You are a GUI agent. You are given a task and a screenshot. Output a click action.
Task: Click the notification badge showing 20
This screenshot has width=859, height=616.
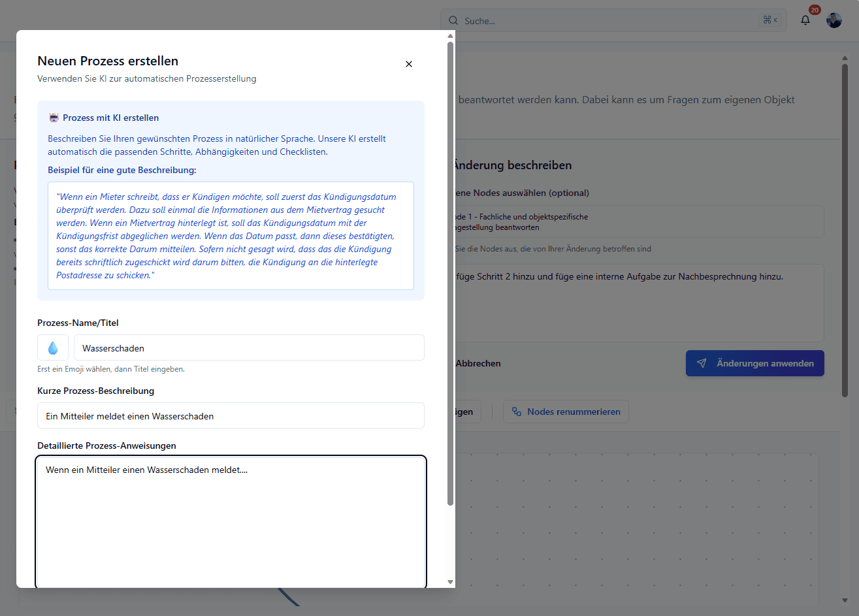coord(815,10)
